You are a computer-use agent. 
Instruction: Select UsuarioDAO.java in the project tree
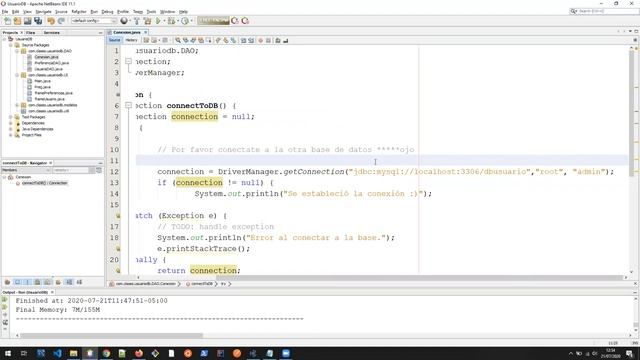tap(48, 69)
